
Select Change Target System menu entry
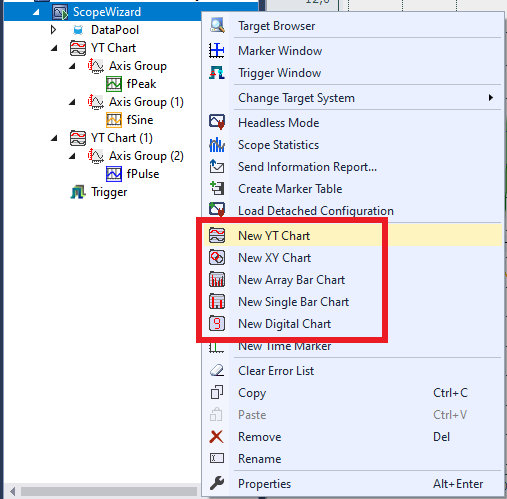tap(353, 98)
